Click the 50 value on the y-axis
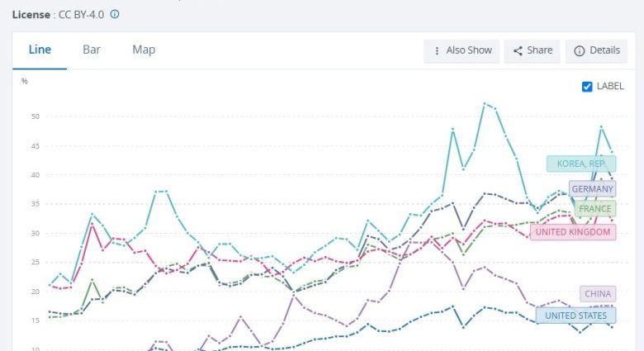 (35, 116)
